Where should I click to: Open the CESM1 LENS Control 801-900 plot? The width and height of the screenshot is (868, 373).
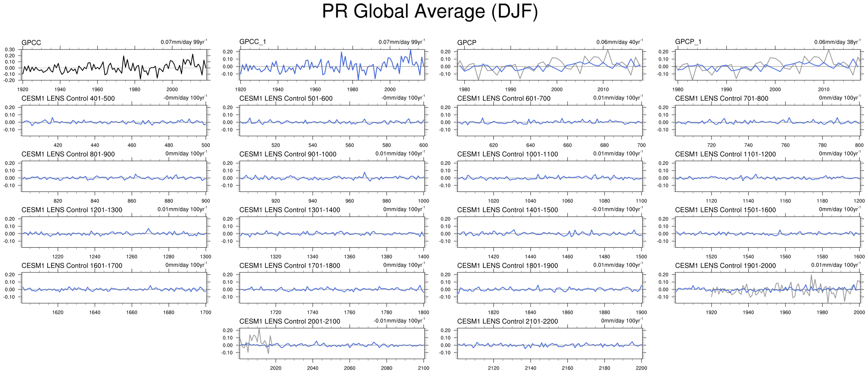click(115, 176)
